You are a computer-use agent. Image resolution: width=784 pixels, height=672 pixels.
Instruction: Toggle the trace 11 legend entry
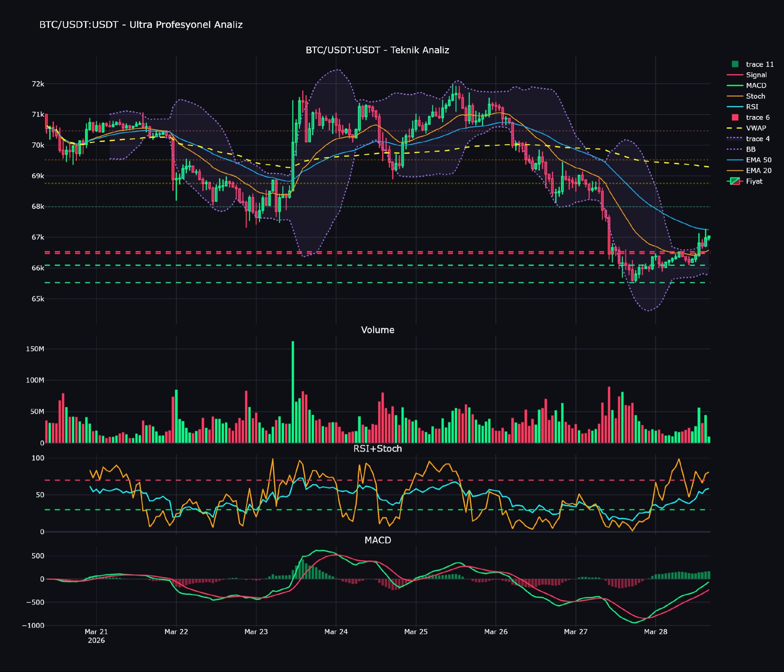coord(759,64)
